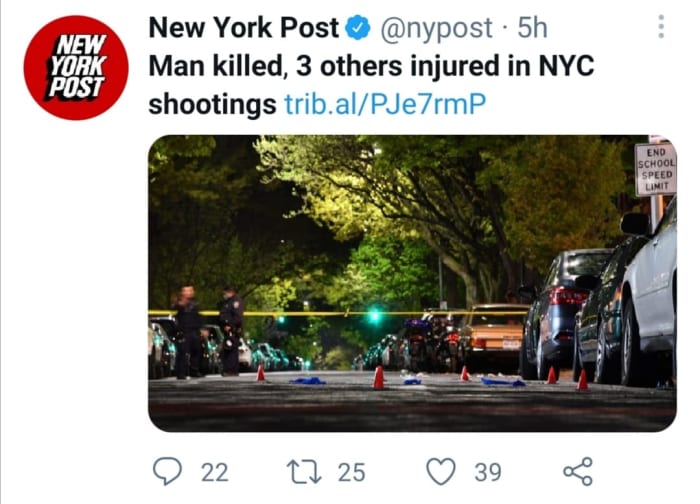Open the share icon for this tweet
The height and width of the screenshot is (504, 700).
click(x=578, y=471)
